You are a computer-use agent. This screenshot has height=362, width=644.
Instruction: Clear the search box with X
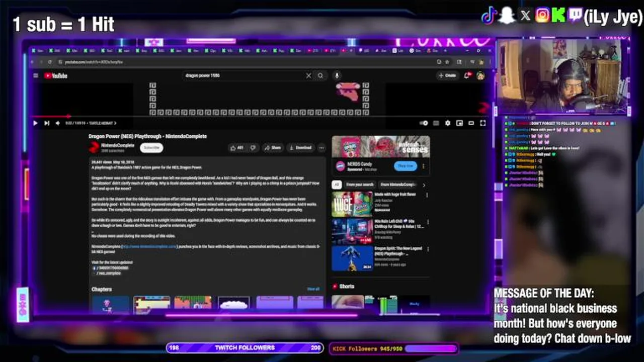308,76
